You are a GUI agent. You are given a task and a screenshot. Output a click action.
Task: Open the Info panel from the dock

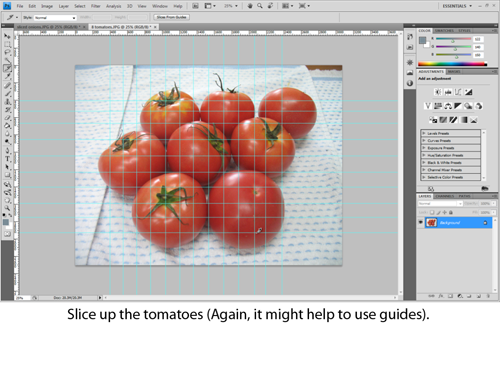pyautogui.click(x=410, y=83)
